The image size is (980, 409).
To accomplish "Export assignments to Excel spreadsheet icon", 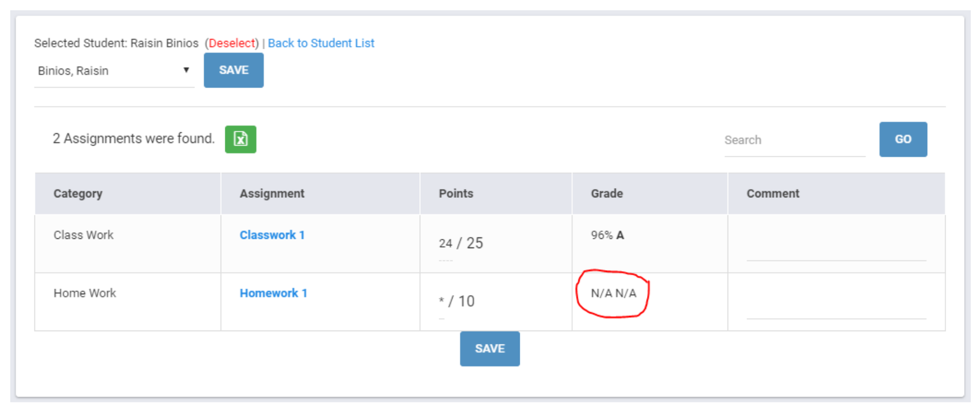I will 240,139.
